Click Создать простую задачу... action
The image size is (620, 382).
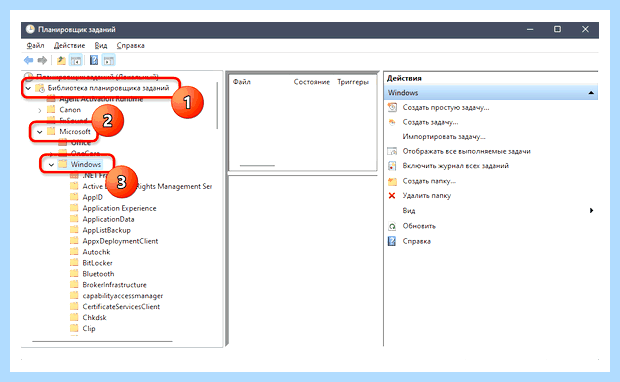pos(446,107)
